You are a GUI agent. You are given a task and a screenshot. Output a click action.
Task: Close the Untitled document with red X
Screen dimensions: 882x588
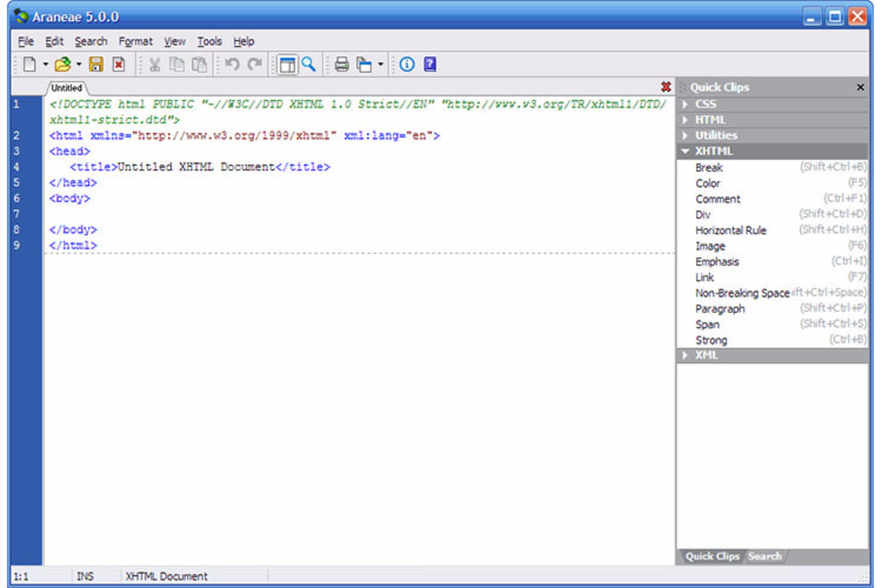[x=666, y=87]
